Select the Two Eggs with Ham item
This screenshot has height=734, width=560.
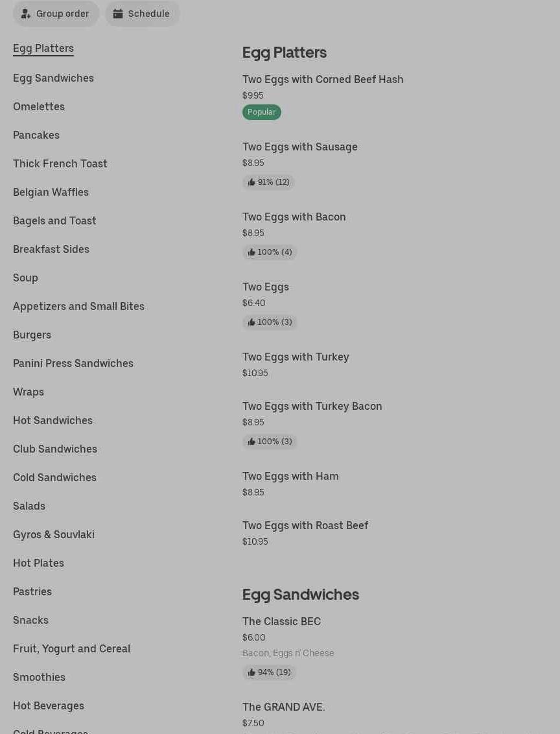tap(290, 476)
